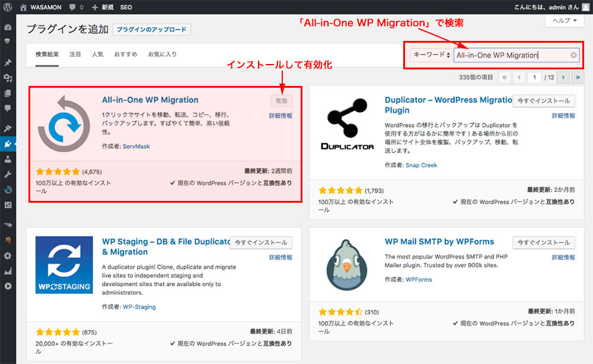Switch to the 人気 tab
The width and height of the screenshot is (593, 364).
pos(98,55)
